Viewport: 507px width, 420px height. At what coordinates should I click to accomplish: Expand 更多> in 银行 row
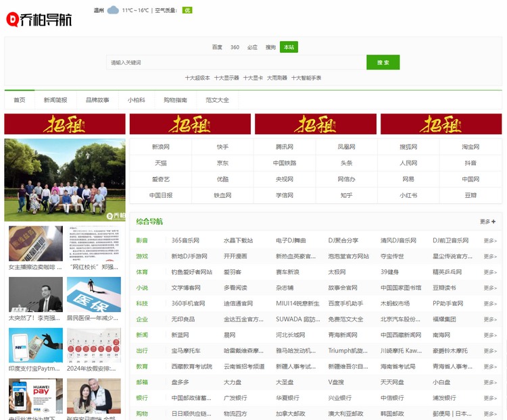click(x=490, y=398)
